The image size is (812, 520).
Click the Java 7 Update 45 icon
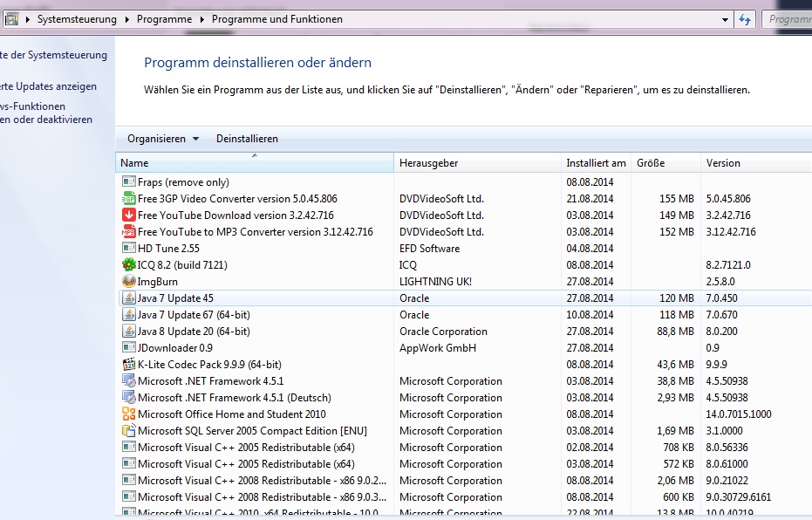128,298
